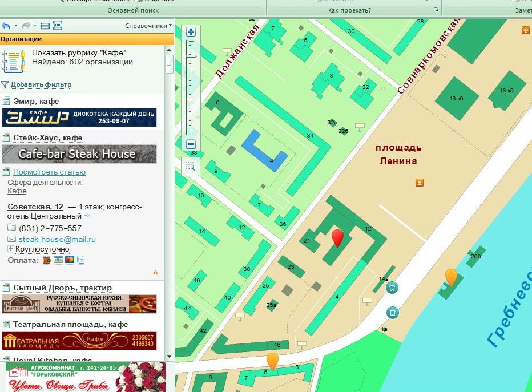The width and height of the screenshot is (532, 392).
Task: Click the red location pin on the map
Action: pyautogui.click(x=337, y=238)
